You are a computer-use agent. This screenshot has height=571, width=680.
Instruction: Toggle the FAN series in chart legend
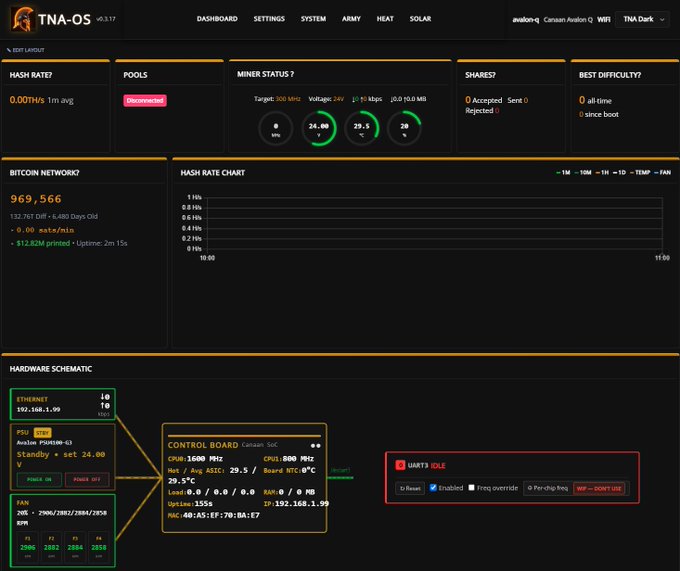662,173
